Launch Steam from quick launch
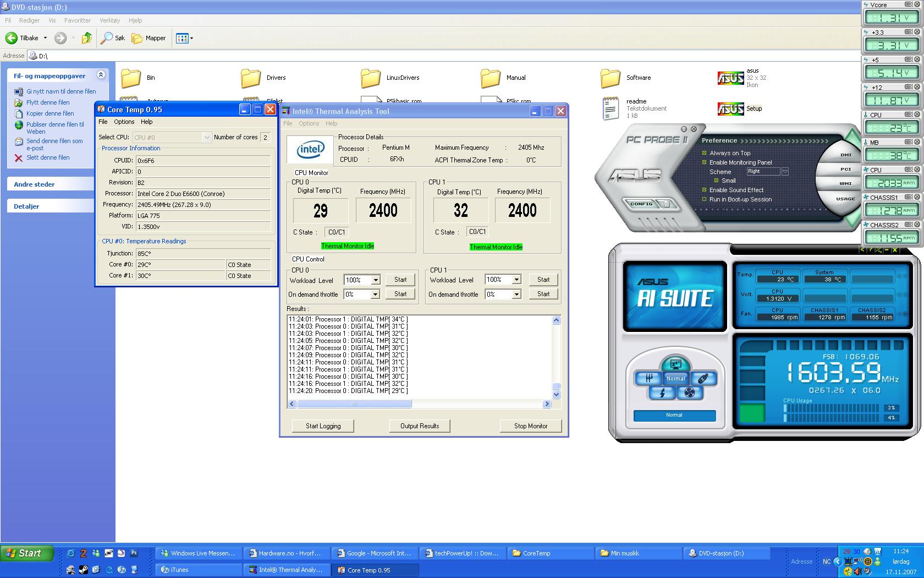924x578 pixels. click(83, 570)
